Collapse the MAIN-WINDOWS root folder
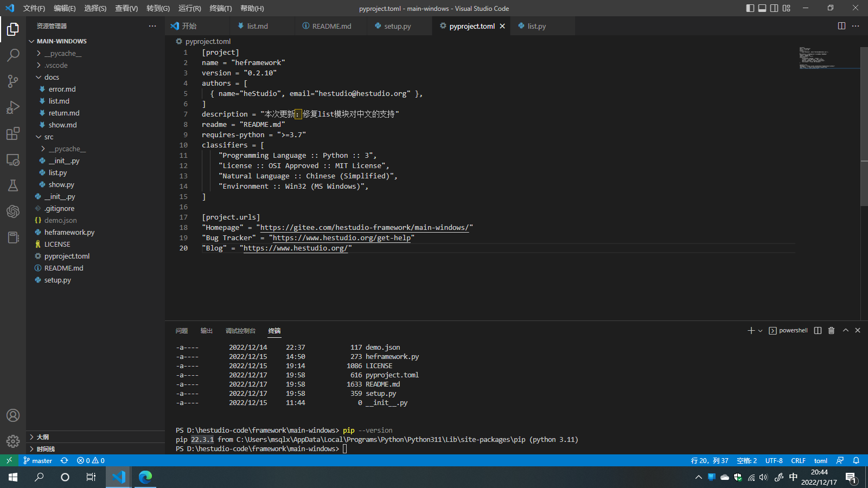The width and height of the screenshot is (868, 488). tap(95, 41)
